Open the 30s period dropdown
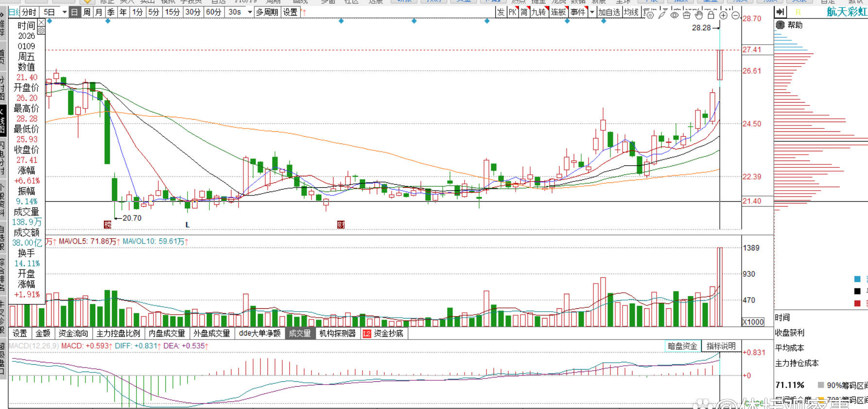The image size is (868, 409). click(x=249, y=12)
